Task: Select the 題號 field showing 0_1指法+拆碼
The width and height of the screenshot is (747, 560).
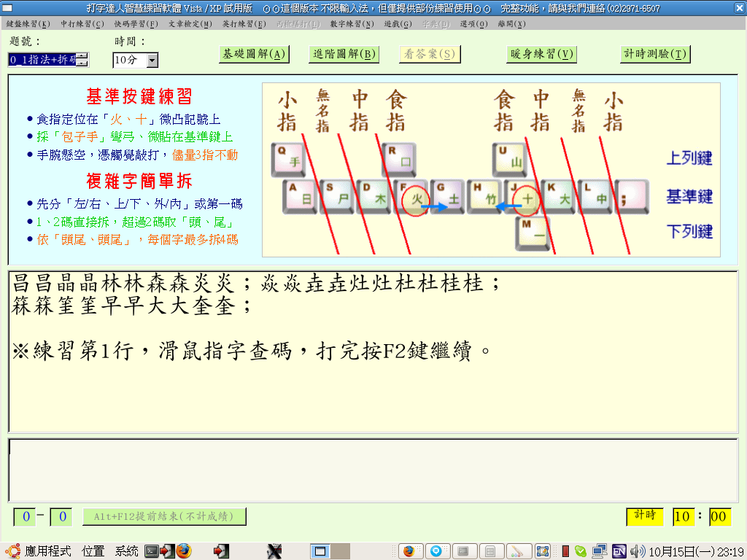Action: (42, 60)
